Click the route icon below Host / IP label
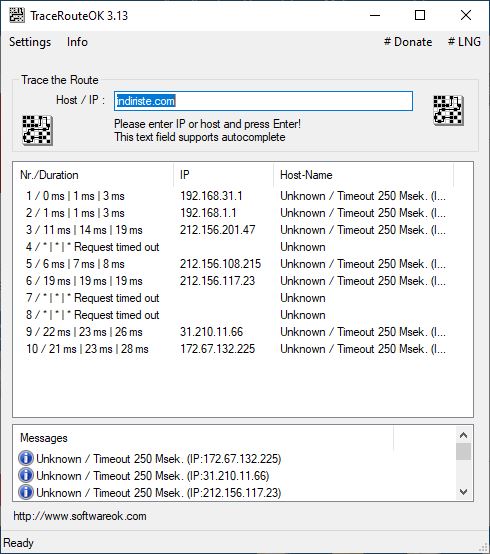 click(37, 130)
